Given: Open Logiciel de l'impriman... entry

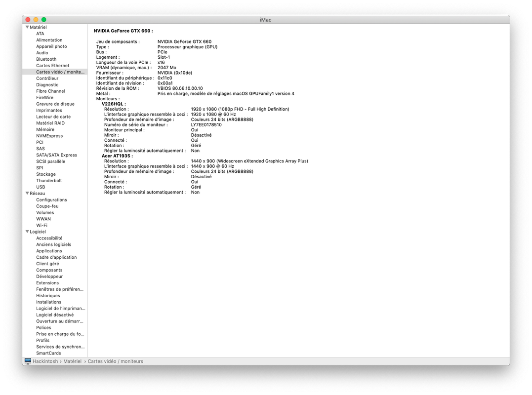Looking at the screenshot, I should pos(61,309).
